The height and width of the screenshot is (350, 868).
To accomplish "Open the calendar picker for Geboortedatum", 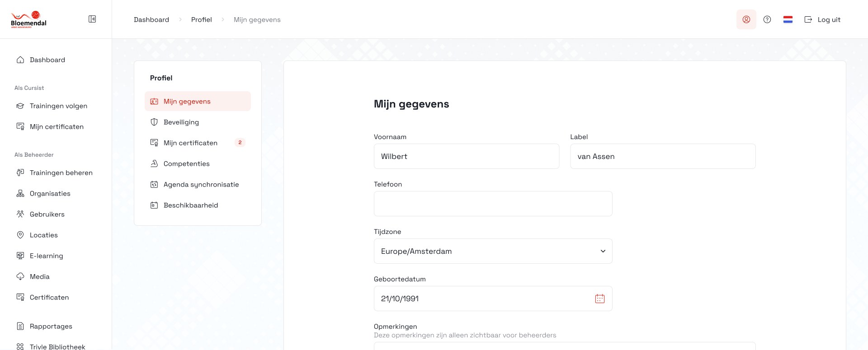I will 600,299.
